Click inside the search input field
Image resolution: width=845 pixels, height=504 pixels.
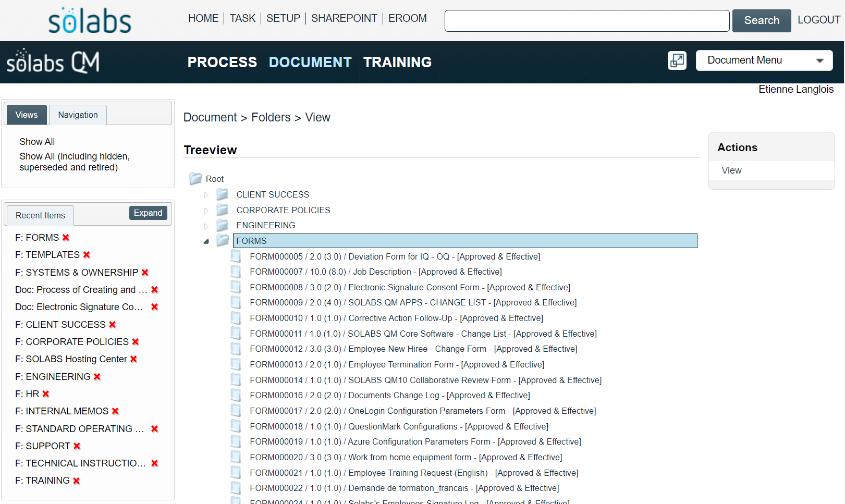coord(586,20)
